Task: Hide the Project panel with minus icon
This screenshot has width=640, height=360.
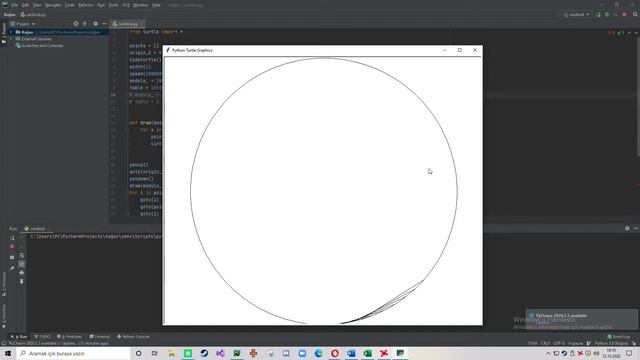Action: 104,24
